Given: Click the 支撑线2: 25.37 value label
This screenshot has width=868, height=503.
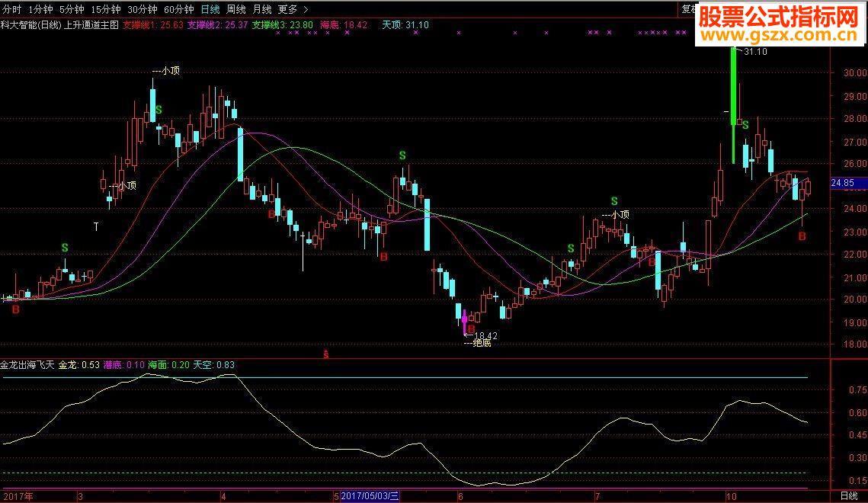Looking at the screenshot, I should (x=217, y=25).
